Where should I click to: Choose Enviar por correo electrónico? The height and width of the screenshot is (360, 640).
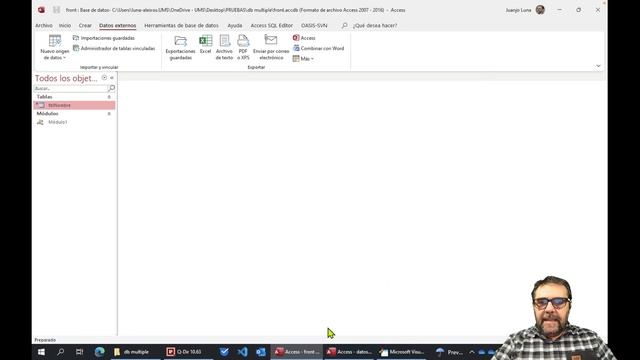tap(271, 47)
